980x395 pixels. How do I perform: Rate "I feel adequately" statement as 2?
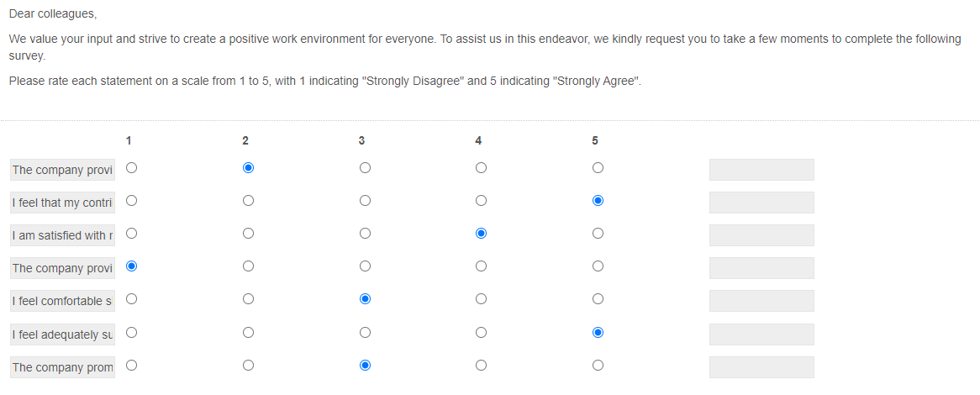[x=248, y=333]
